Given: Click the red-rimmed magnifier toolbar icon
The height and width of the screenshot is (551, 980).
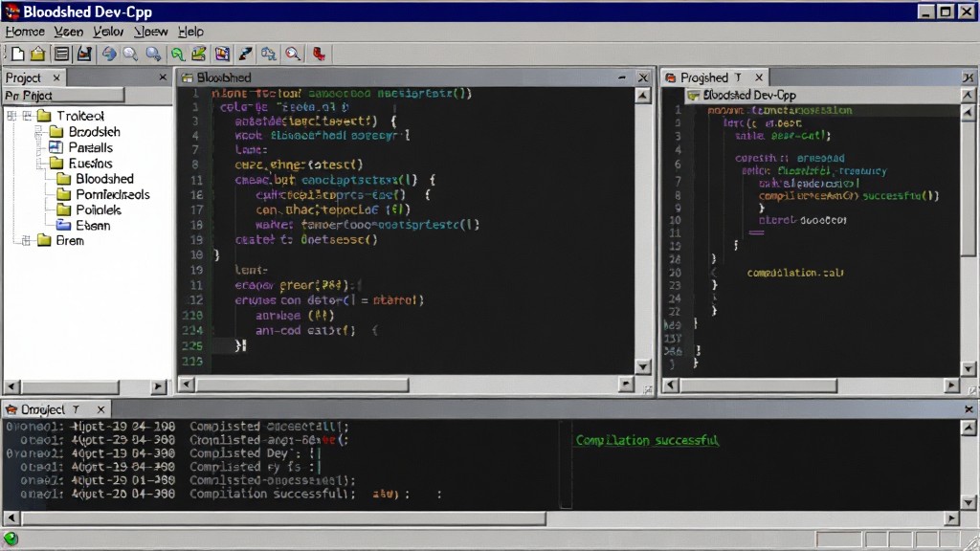Looking at the screenshot, I should pos(293,54).
